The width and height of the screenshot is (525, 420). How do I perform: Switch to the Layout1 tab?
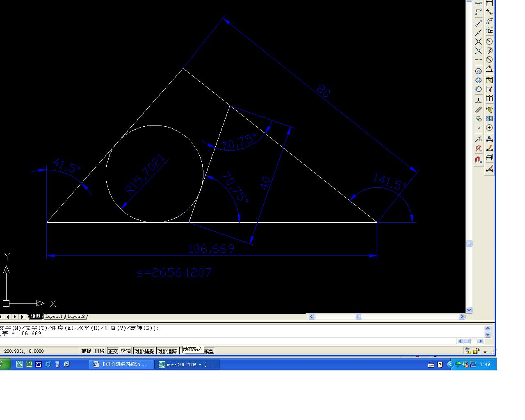tap(54, 316)
